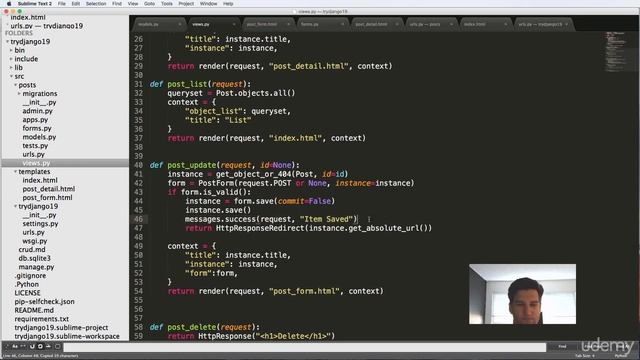Open the File menu
The height and width of the screenshot is (360, 640).
(x=62, y=4)
